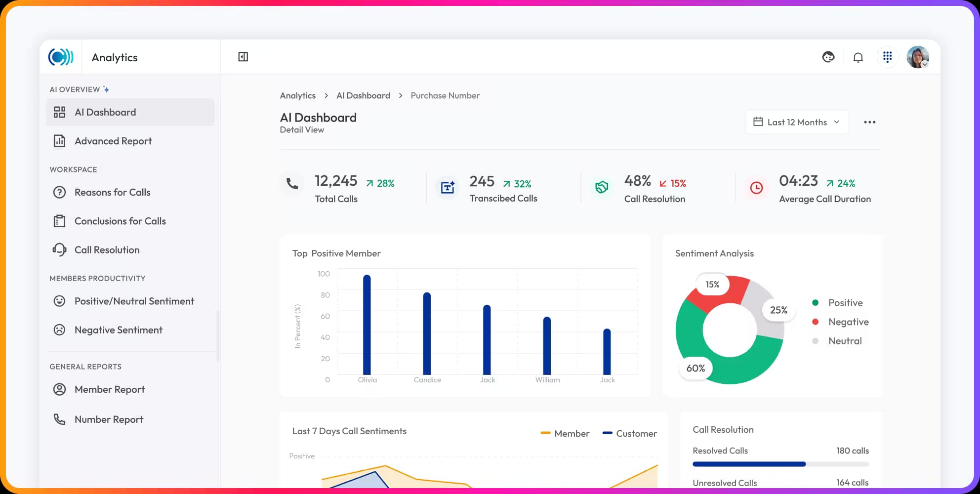Click the Total Calls phone icon

click(x=292, y=184)
